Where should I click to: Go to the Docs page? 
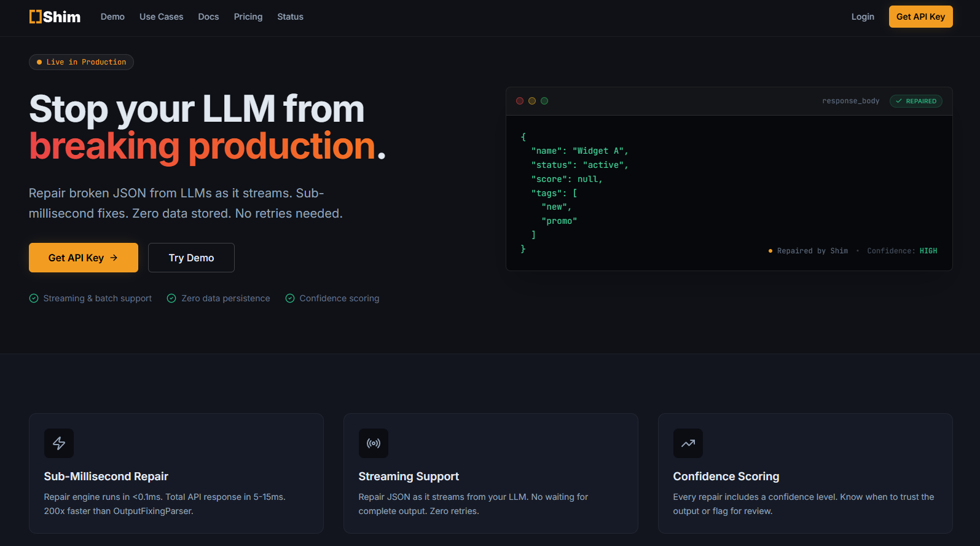tap(208, 17)
